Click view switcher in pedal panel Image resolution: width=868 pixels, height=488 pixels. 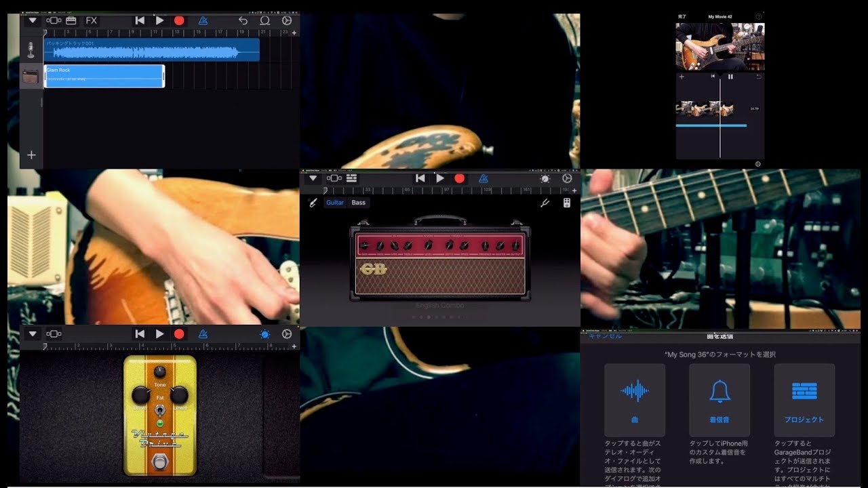point(54,333)
